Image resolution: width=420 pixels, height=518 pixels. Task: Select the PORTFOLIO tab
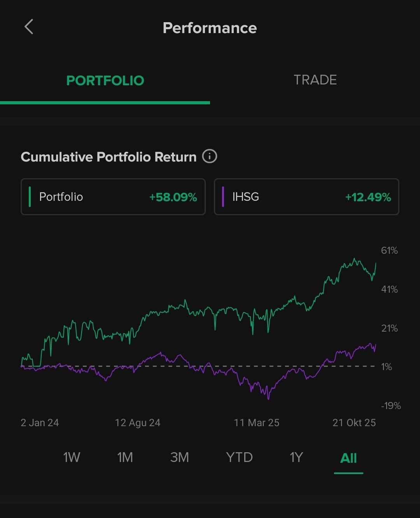coord(105,81)
